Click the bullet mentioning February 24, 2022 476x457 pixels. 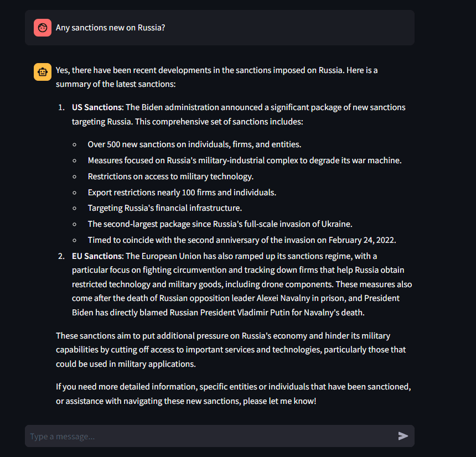click(x=241, y=240)
